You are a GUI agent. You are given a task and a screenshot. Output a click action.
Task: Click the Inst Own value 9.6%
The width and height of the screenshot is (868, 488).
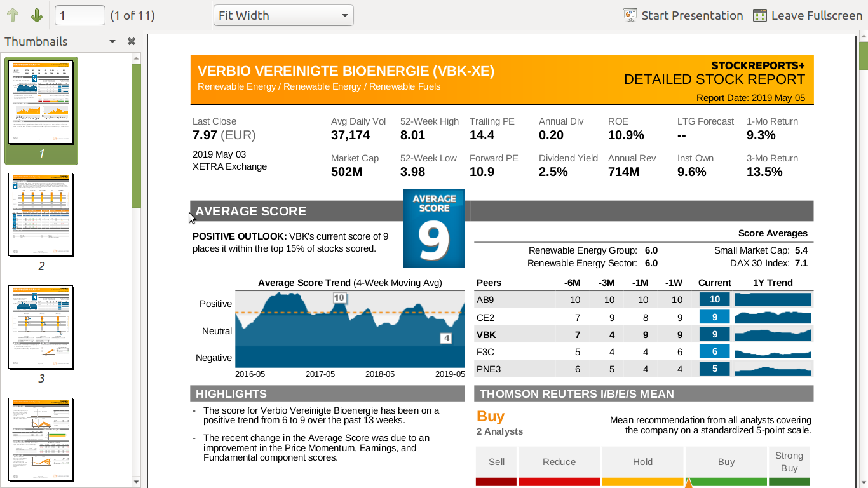coord(692,172)
